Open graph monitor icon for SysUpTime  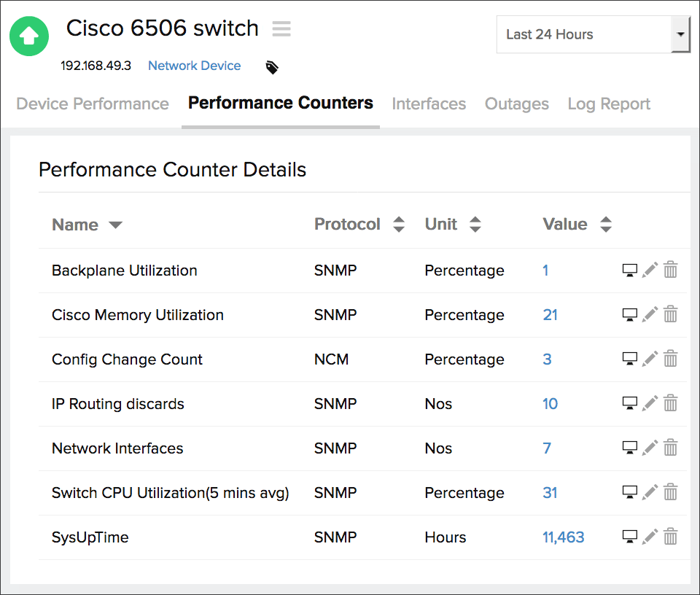[630, 537]
